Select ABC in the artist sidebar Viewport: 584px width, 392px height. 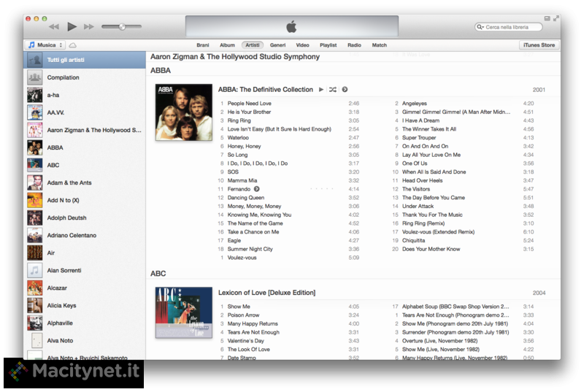point(85,165)
